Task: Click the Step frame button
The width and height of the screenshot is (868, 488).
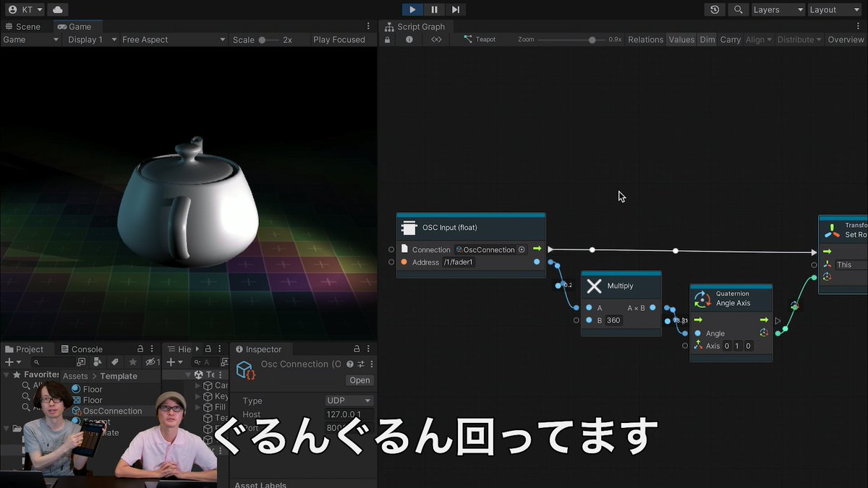Action: (455, 9)
